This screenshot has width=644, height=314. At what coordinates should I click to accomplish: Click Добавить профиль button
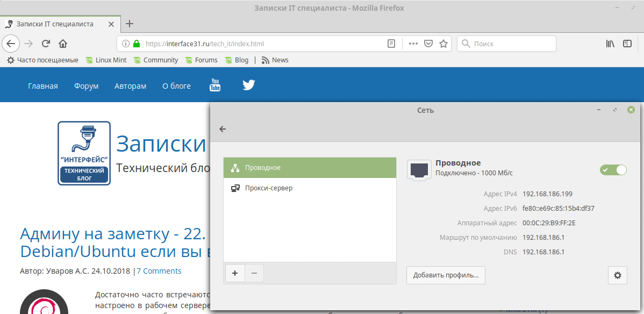click(x=446, y=275)
